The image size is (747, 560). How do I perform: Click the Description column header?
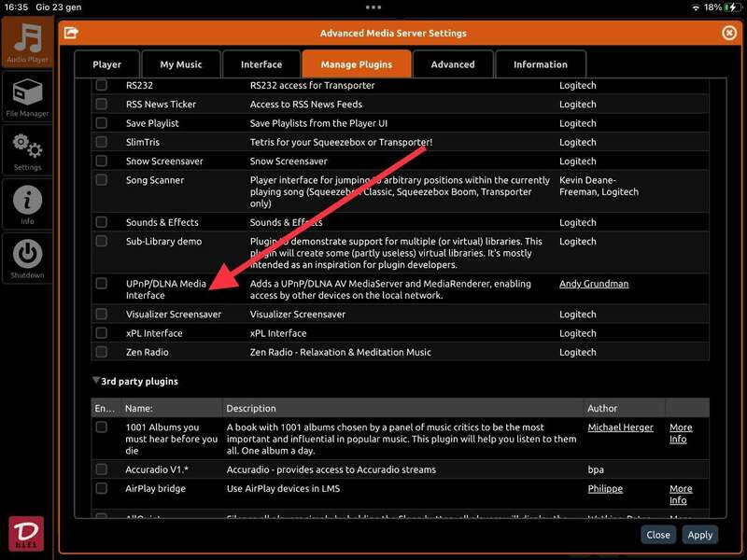tap(251, 408)
